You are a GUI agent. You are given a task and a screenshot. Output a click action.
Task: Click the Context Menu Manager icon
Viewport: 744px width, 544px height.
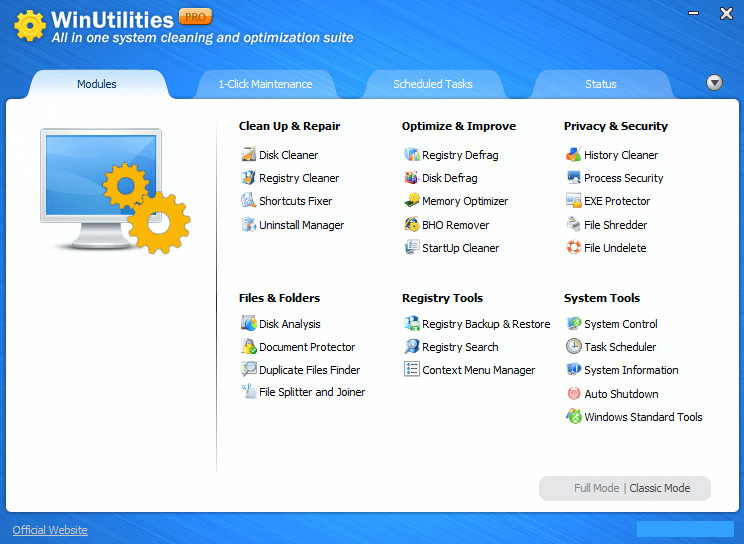412,369
